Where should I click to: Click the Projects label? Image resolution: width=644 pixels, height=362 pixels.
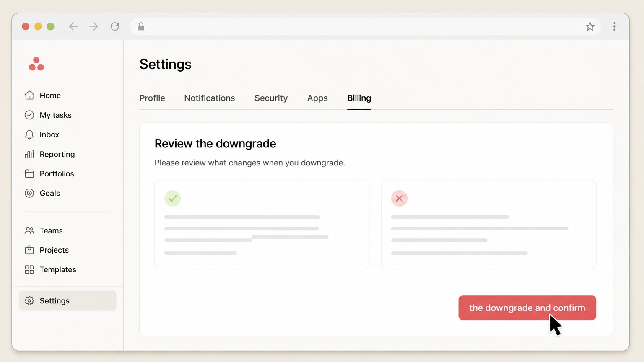pos(54,250)
